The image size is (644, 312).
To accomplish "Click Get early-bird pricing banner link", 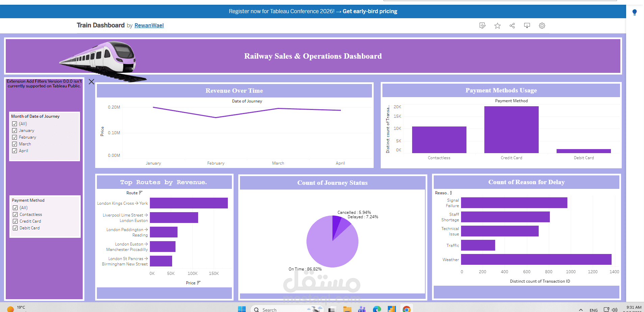I will coord(370,11).
